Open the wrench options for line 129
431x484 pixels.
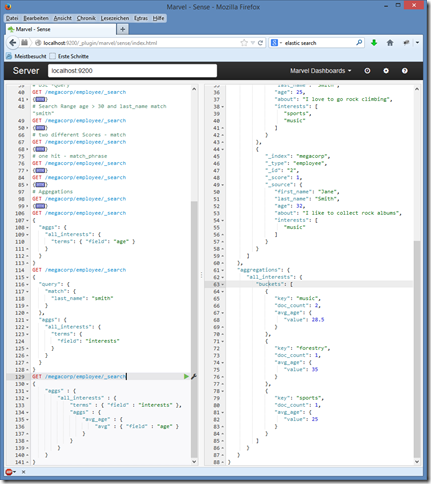pyautogui.click(x=193, y=376)
